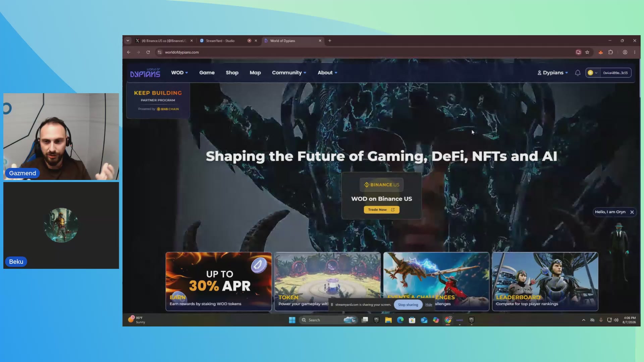Image resolution: width=644 pixels, height=362 pixels.
Task: Open the Dypians account dropdown
Action: (x=553, y=73)
